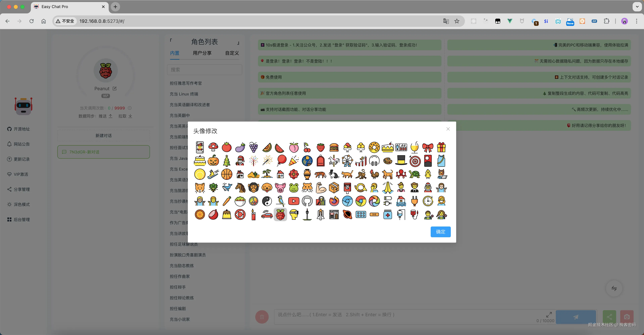Choose the black top hat avatar
Viewport: 644px width, 335px height.
pyautogui.click(x=401, y=161)
